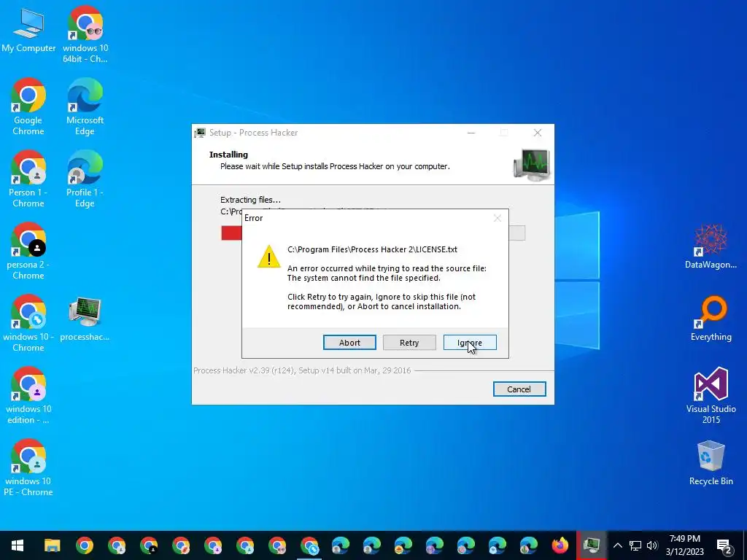Select the Person 1 - Chrome shortcut
The width and height of the screenshot is (747, 560).
coord(28,179)
